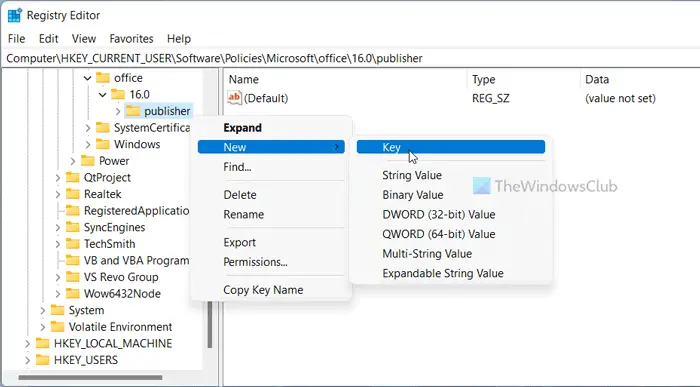Screen dimensions: 700x387
Task: Click the HKEY_LOCAL_MACHINE folder icon
Action: click(x=42, y=343)
